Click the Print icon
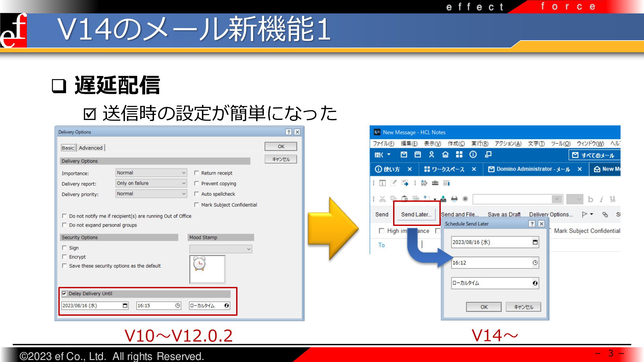The height and width of the screenshot is (362, 644). coord(454,199)
